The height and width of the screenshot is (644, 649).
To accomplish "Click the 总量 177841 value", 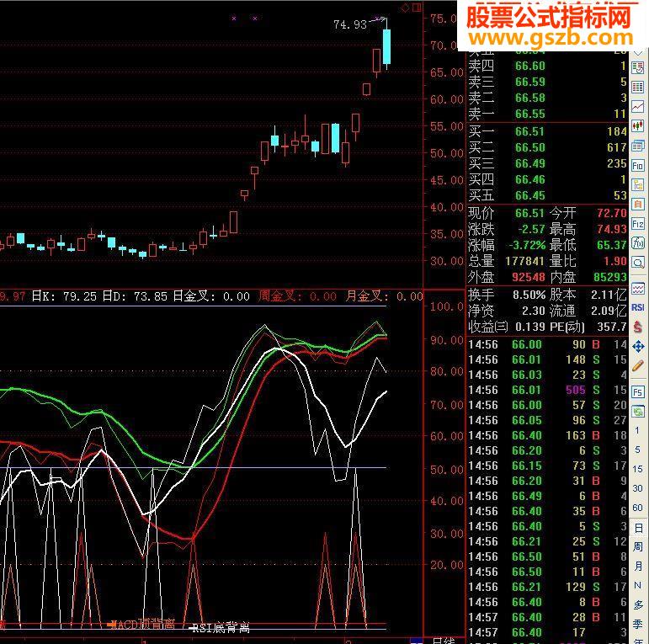I will [524, 261].
